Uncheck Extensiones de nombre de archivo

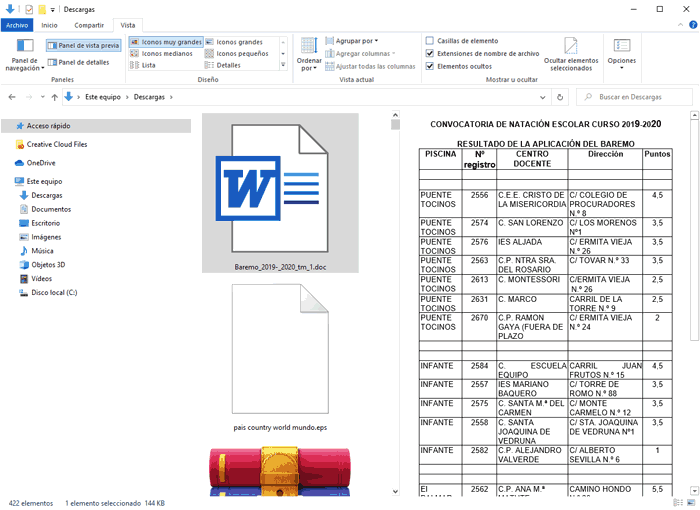pyautogui.click(x=429, y=54)
